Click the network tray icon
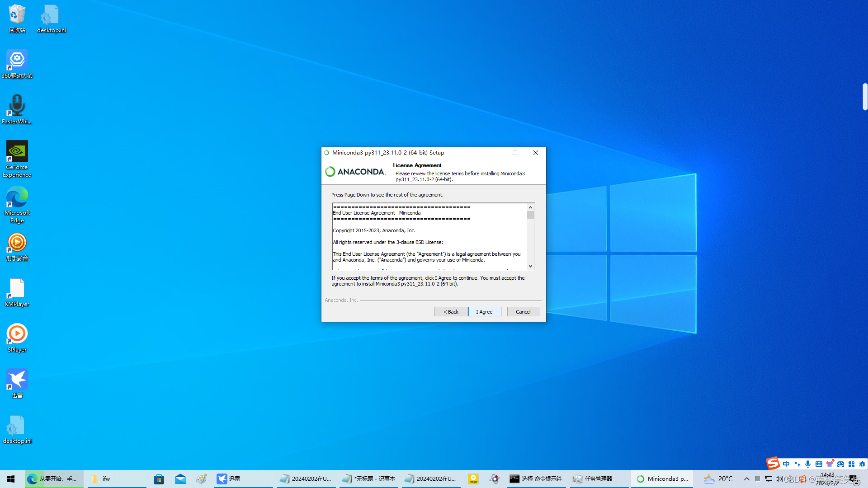868x488 pixels. tap(769, 479)
